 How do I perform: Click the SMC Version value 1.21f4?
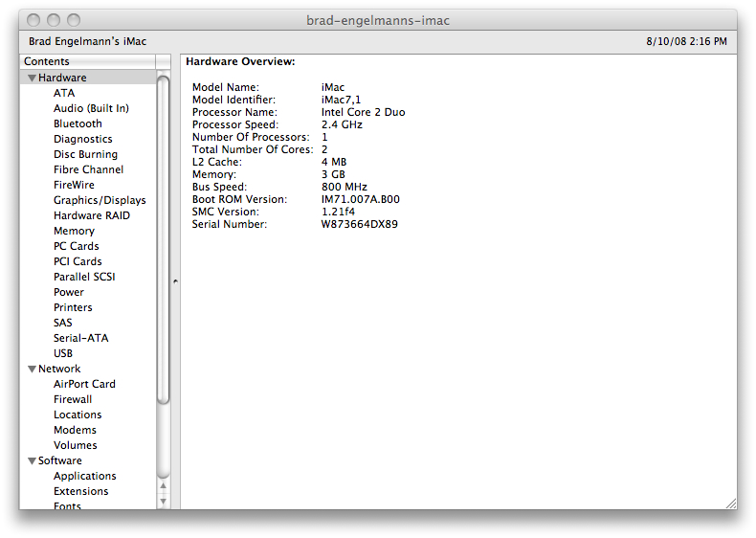pos(338,212)
